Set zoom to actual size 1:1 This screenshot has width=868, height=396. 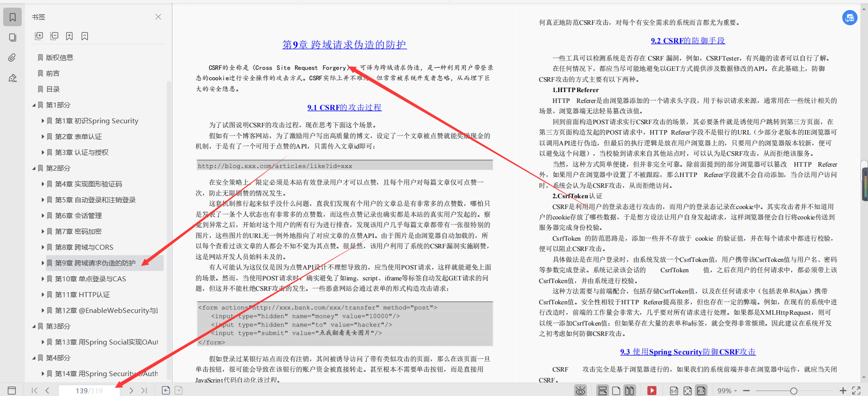pos(674,391)
